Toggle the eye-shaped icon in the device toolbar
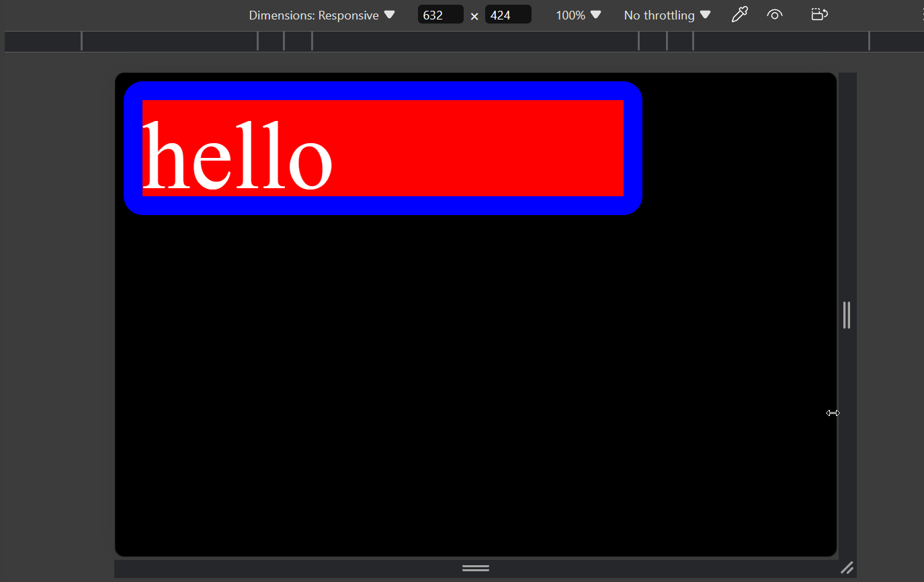The height and width of the screenshot is (582, 924). 775,14
